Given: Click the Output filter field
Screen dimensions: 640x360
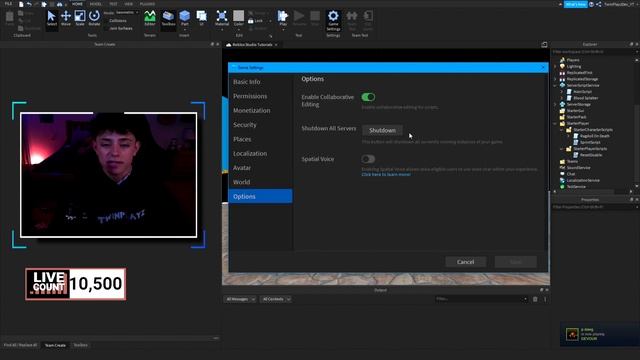Looking at the screenshot, I should (481, 299).
